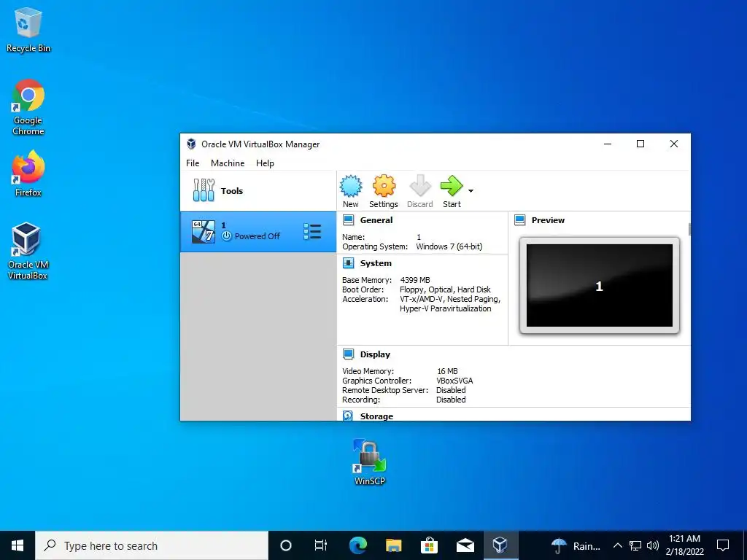This screenshot has height=560, width=747.
Task: Select the Tools entry in sidebar
Action: (258, 190)
